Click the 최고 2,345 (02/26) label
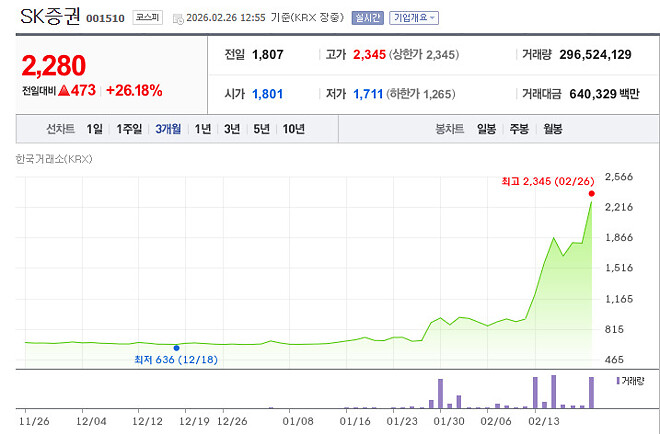Viewport: 660px width, 434px height. pos(548,181)
